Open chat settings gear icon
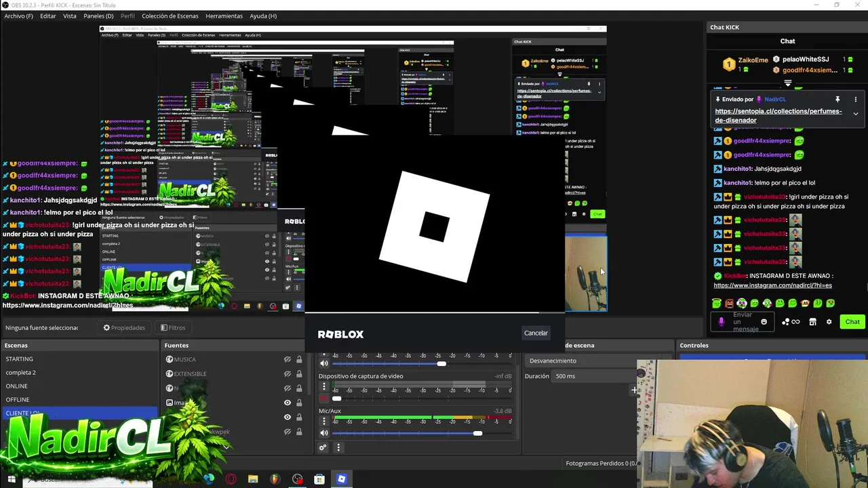 [x=829, y=322]
